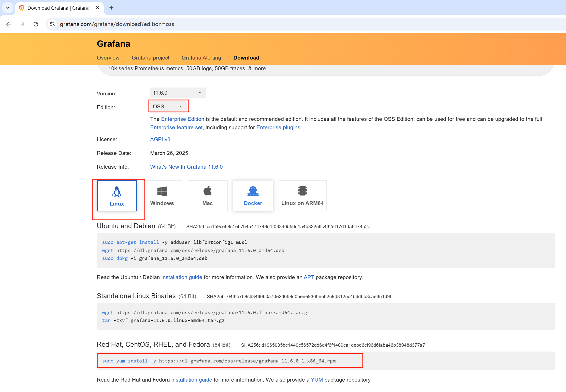Click the browser address bar URL

click(117, 24)
